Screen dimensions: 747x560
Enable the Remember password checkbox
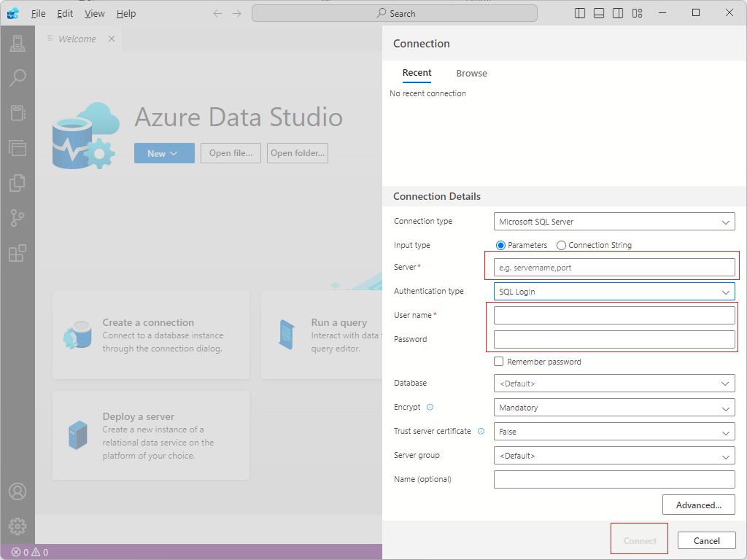point(499,362)
